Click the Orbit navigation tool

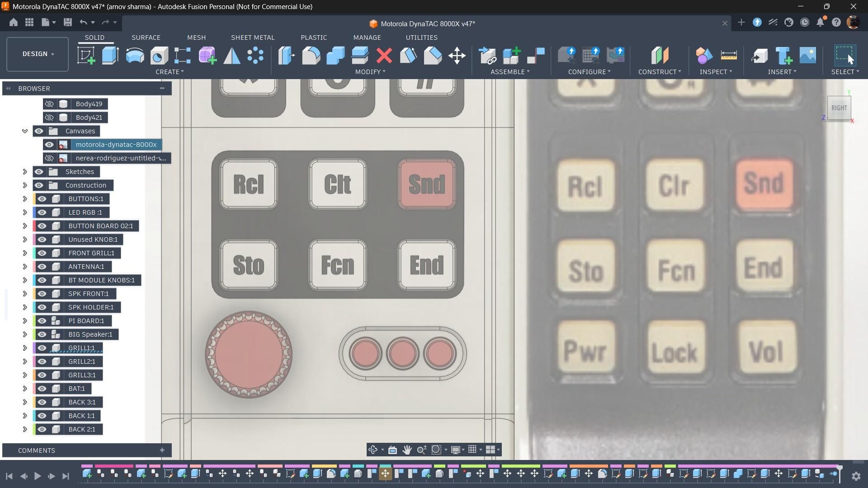tap(373, 450)
